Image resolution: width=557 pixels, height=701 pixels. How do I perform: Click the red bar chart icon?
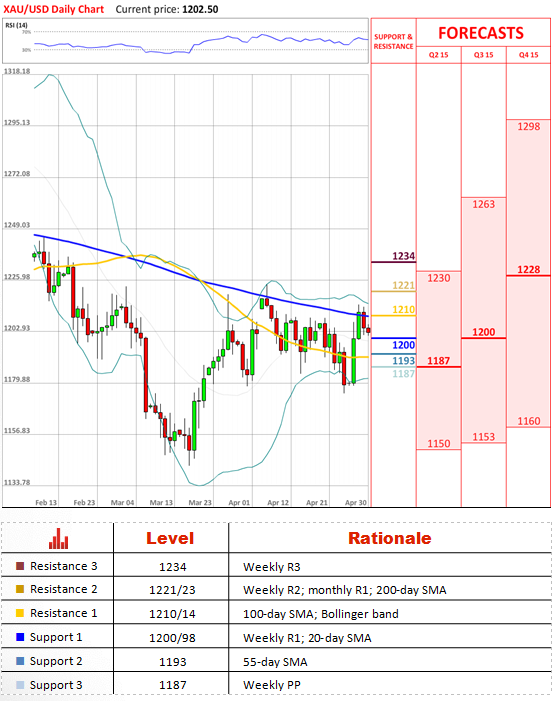(x=59, y=538)
